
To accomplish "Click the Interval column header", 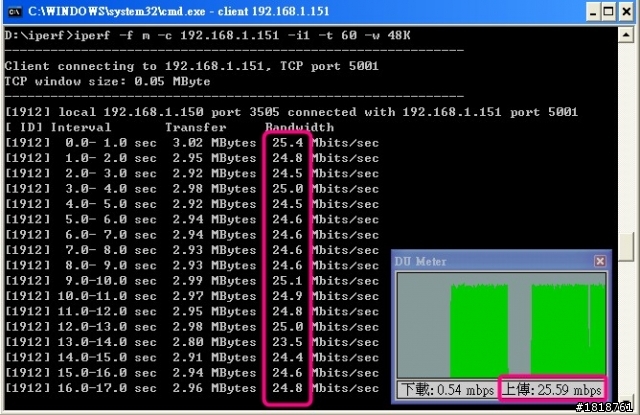I will click(81, 127).
